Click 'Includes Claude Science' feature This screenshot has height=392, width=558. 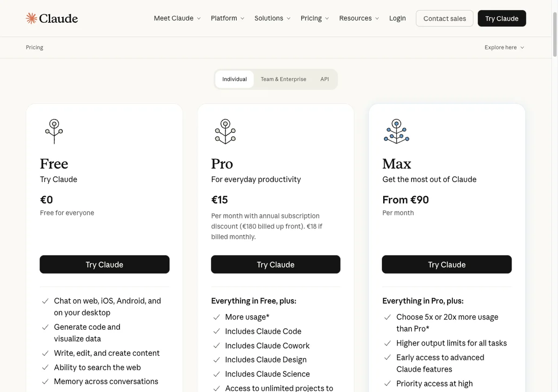pyautogui.click(x=267, y=374)
